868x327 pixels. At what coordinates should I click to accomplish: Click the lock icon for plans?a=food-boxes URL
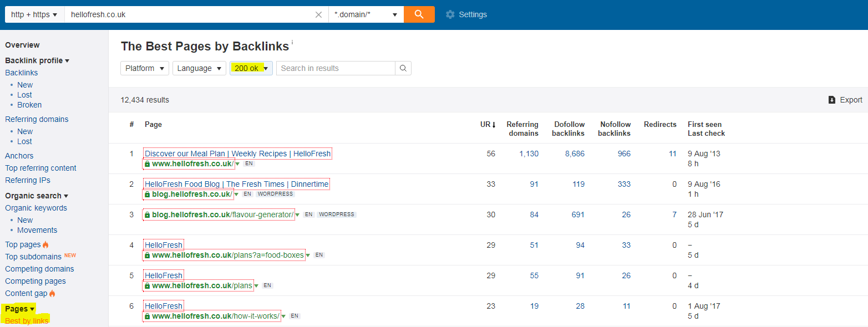(x=148, y=256)
